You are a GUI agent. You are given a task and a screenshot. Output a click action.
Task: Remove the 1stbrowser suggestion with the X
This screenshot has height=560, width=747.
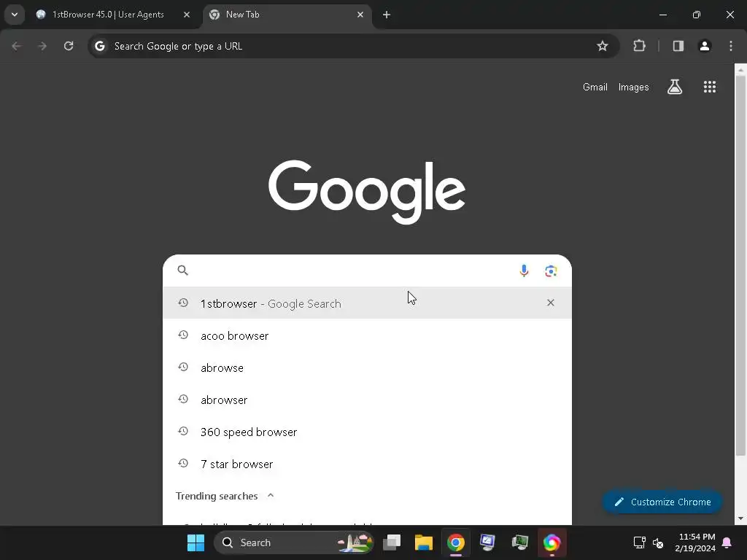pos(550,303)
